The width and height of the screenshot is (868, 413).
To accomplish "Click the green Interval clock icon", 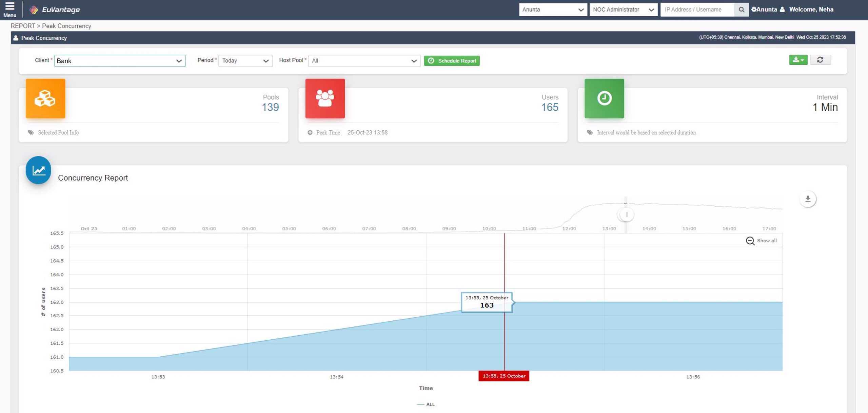I will pyautogui.click(x=604, y=98).
